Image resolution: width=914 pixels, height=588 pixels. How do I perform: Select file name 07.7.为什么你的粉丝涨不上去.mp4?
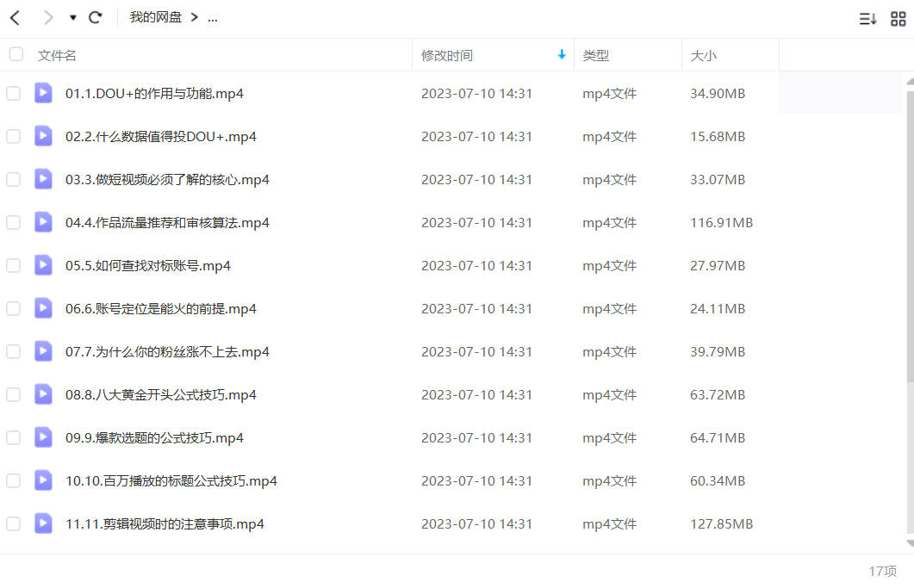(x=167, y=351)
